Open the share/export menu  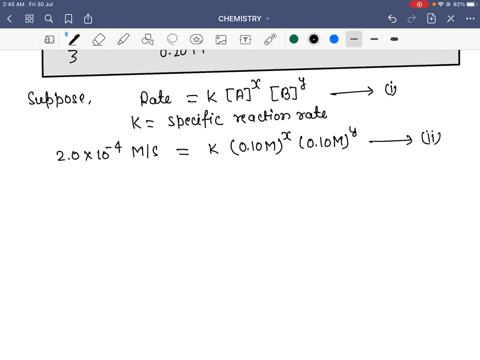88,19
